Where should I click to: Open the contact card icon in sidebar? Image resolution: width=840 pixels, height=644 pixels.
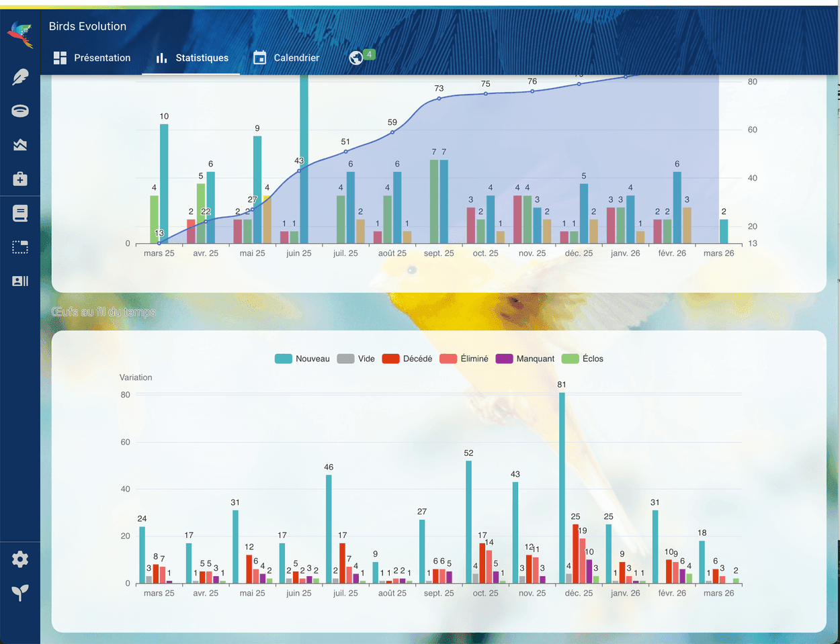tap(20, 281)
